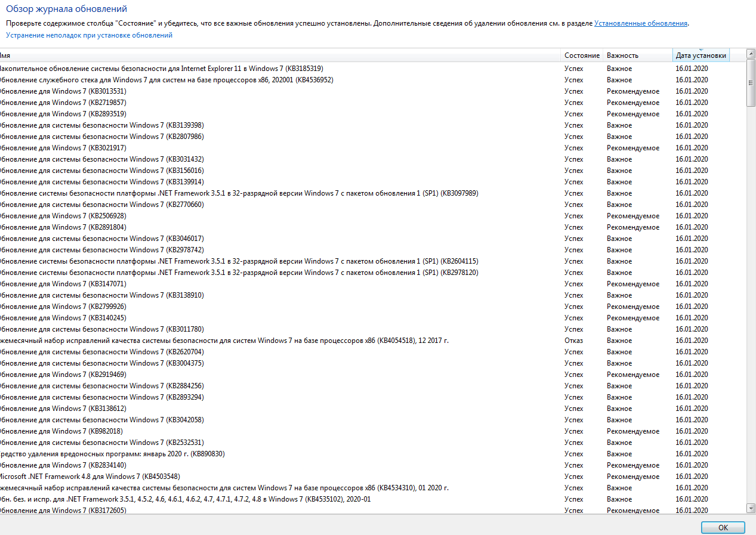Image resolution: width=756 pixels, height=535 pixels.
Task: Select the security update row KB3011780
Action: [373, 329]
